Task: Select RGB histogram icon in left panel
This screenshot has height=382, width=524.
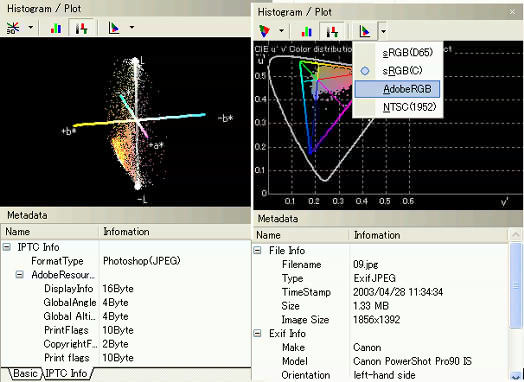Action: point(55,28)
